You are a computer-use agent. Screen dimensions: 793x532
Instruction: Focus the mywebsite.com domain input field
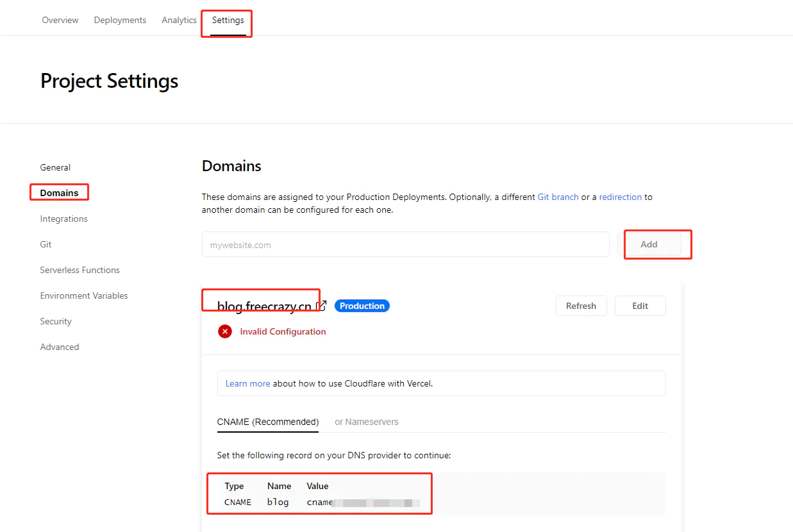(405, 244)
